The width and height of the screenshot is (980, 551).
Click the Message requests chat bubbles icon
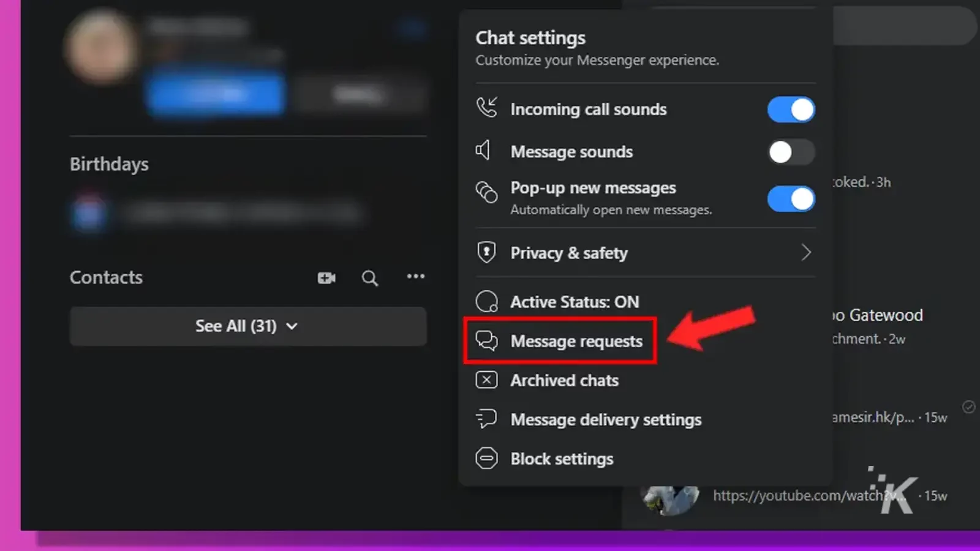487,340
